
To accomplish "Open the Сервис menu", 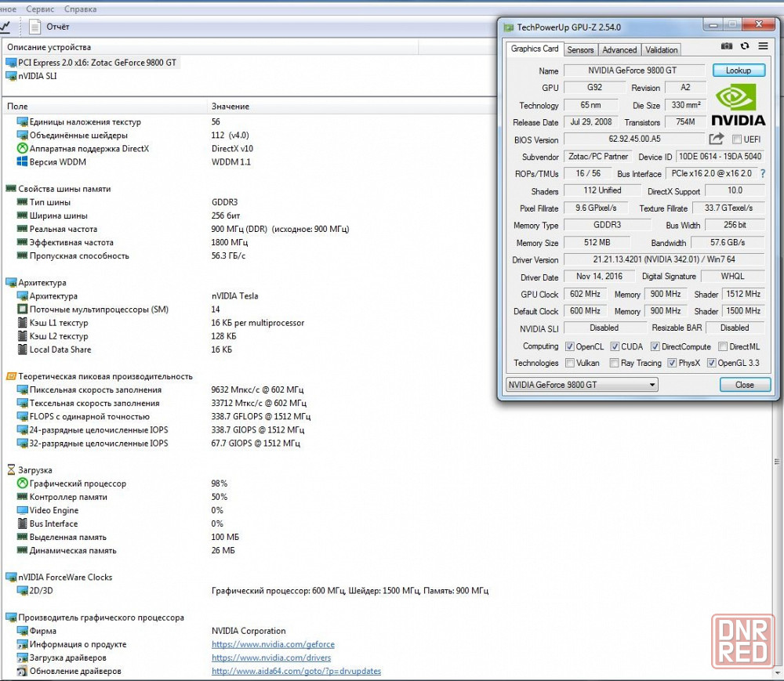I will [x=39, y=9].
